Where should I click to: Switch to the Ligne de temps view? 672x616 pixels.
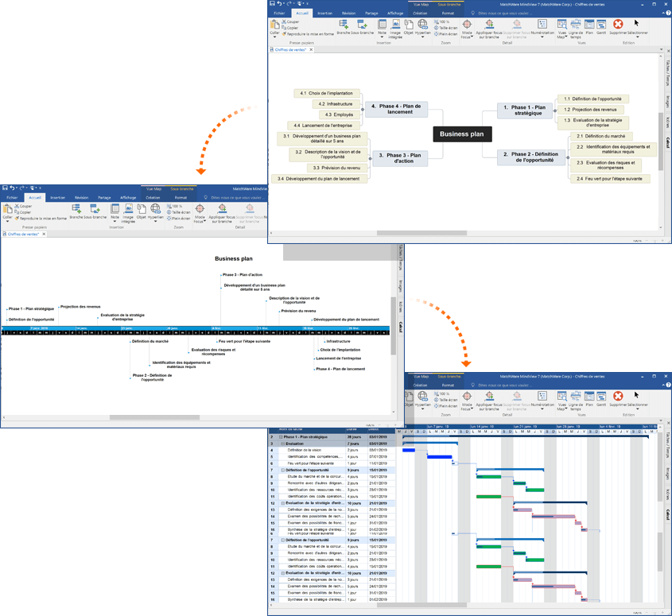(x=576, y=25)
